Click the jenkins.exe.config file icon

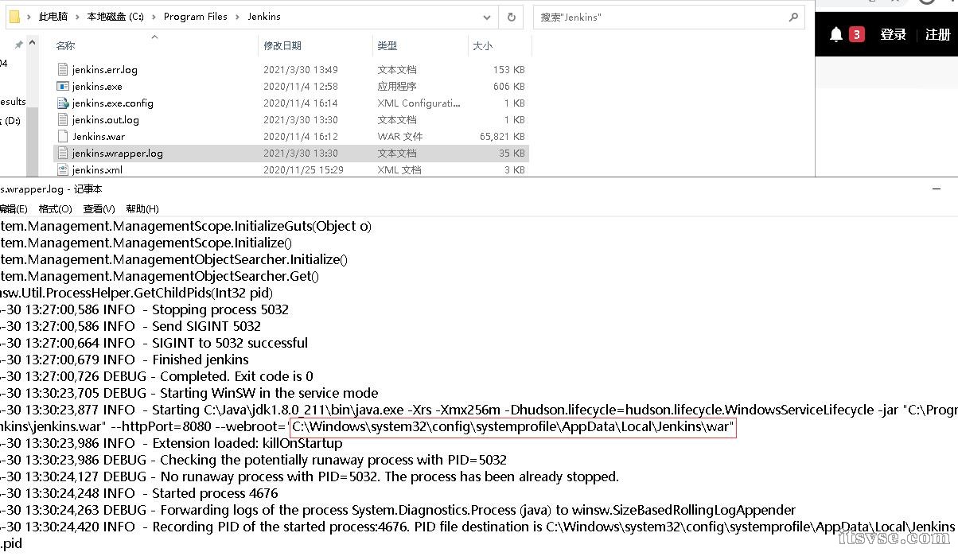click(x=63, y=103)
